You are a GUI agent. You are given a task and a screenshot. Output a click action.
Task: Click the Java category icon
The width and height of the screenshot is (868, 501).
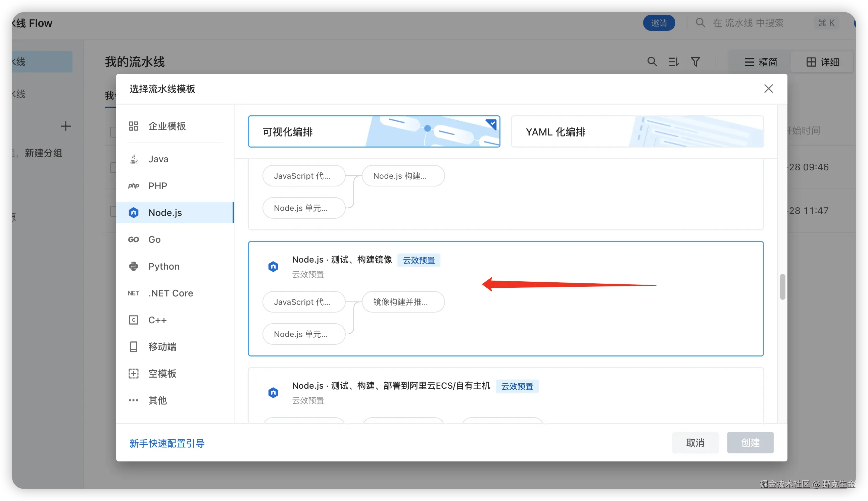134,159
